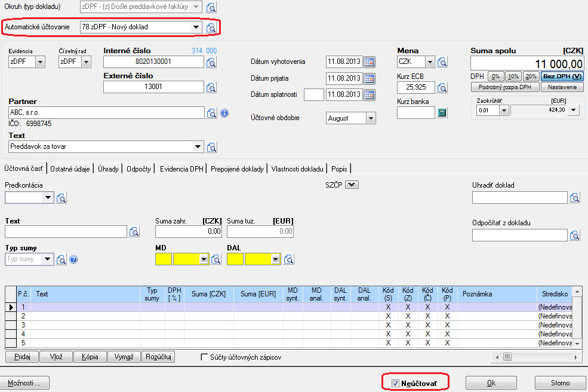Image resolution: width=588 pixels, height=392 pixels.
Task: Expand MD analytic account dropdown
Action: (204, 259)
